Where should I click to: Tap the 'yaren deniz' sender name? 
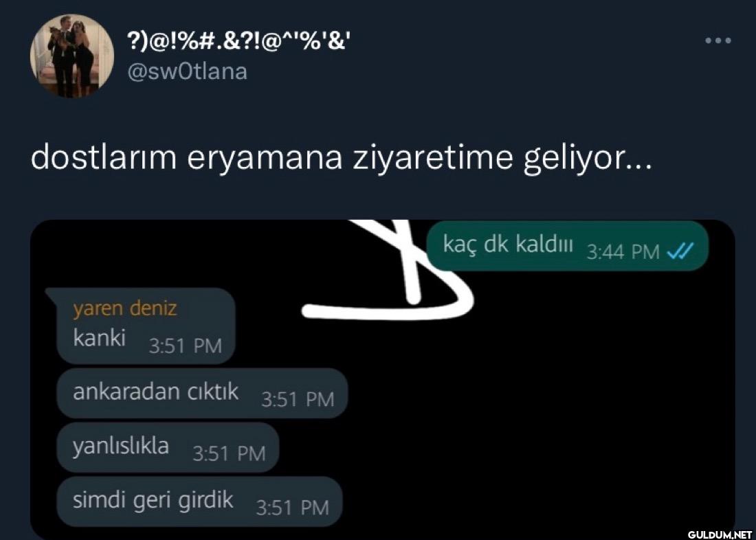[x=125, y=309]
